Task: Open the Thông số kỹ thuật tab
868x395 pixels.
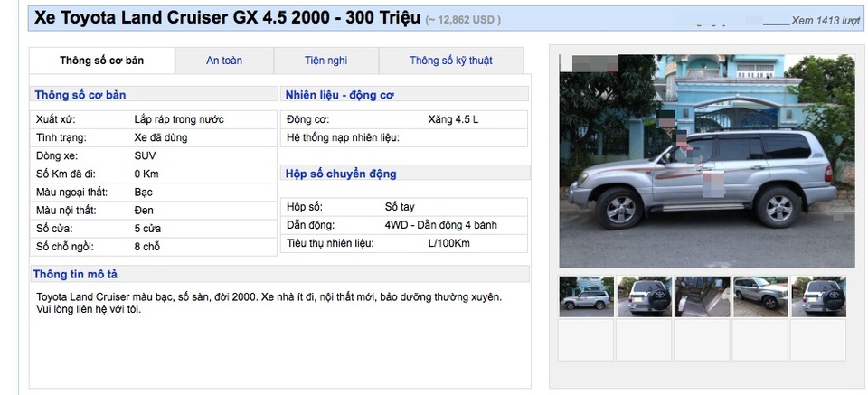Action: tap(451, 61)
